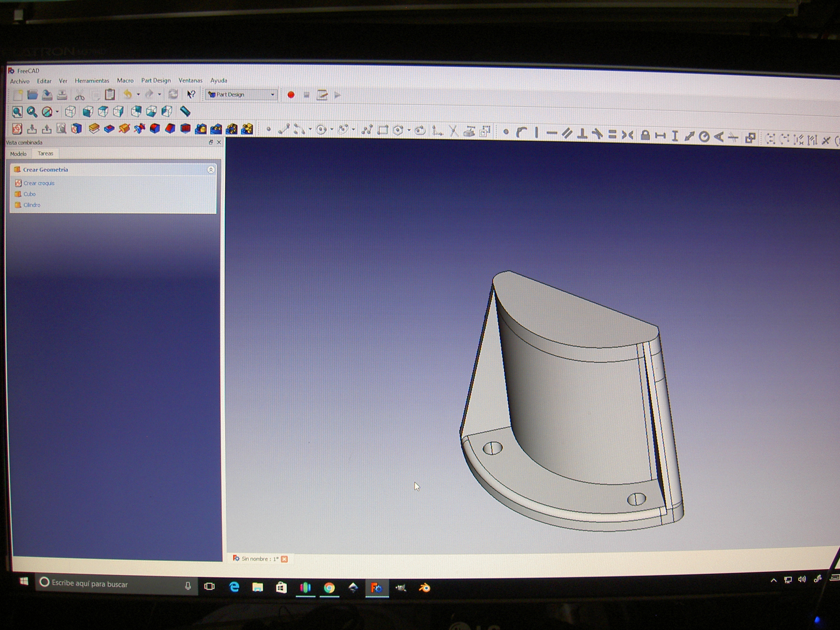The width and height of the screenshot is (840, 630).
Task: Open Chrome from the taskbar
Action: pos(329,588)
